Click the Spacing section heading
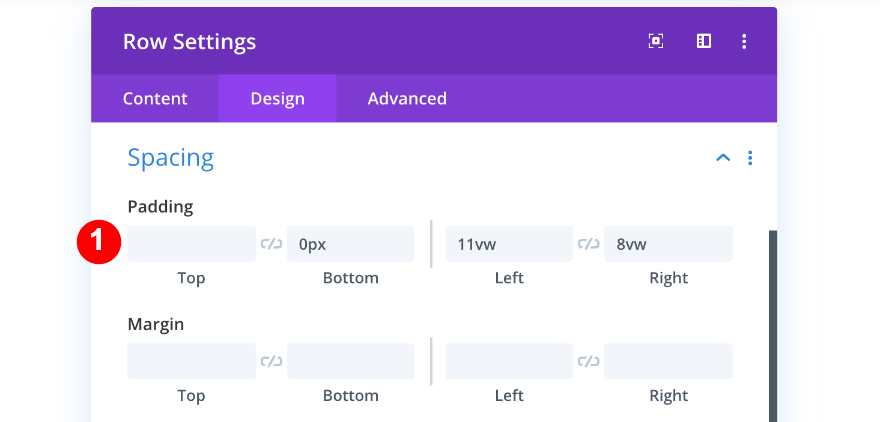The image size is (880, 422). 171,157
